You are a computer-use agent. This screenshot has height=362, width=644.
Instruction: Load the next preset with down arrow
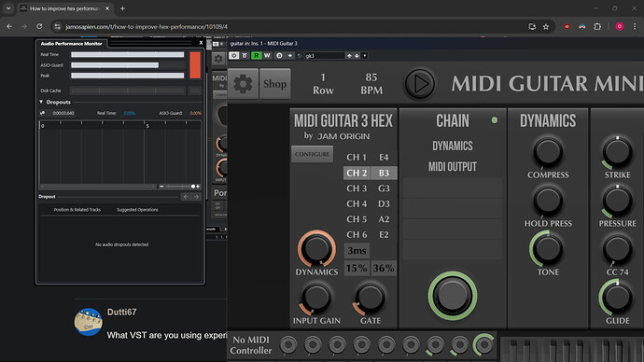(x=357, y=55)
